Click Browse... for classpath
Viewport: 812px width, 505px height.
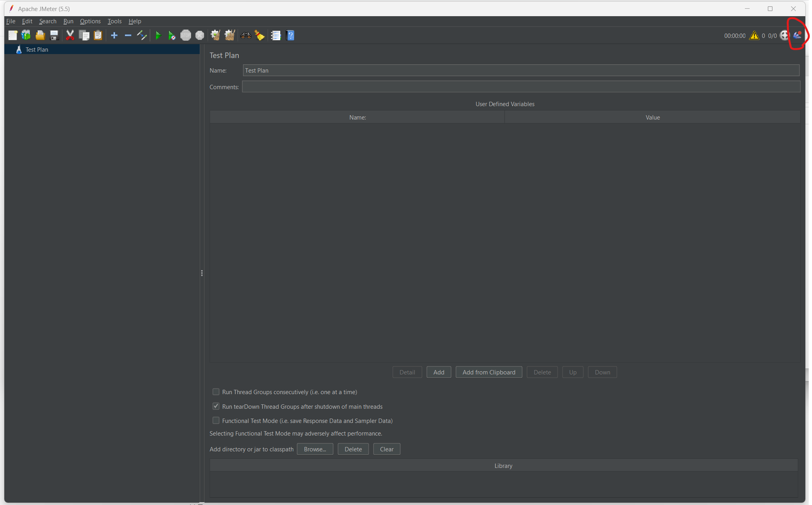point(315,449)
